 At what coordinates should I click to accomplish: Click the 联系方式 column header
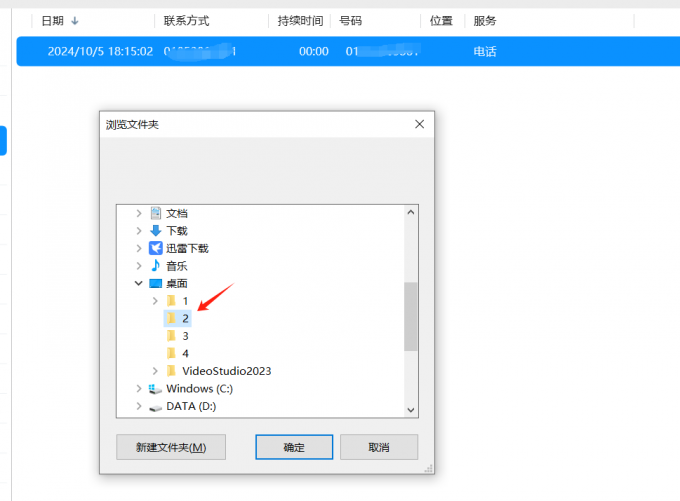pos(186,20)
